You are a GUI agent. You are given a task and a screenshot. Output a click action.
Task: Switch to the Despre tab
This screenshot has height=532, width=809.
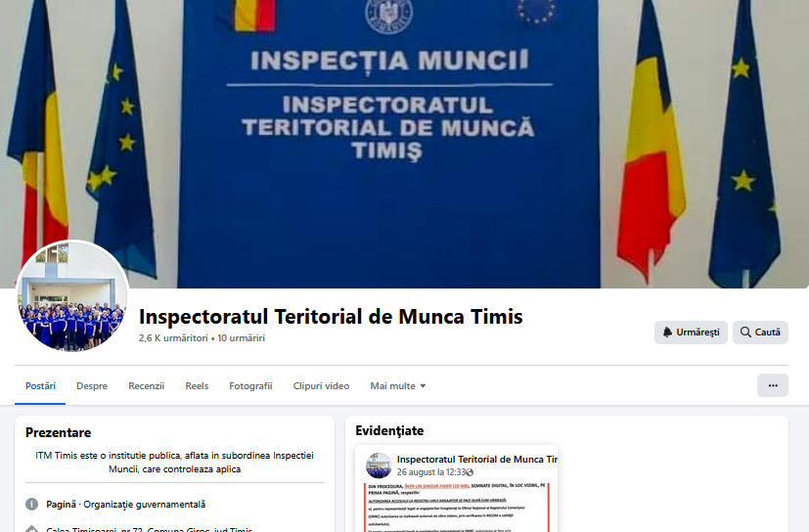point(92,386)
